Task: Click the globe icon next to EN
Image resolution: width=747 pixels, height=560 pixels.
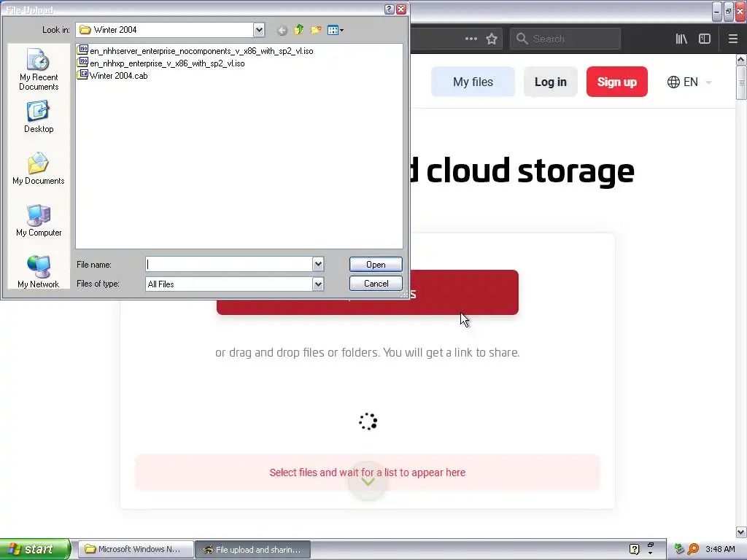Action: (673, 82)
